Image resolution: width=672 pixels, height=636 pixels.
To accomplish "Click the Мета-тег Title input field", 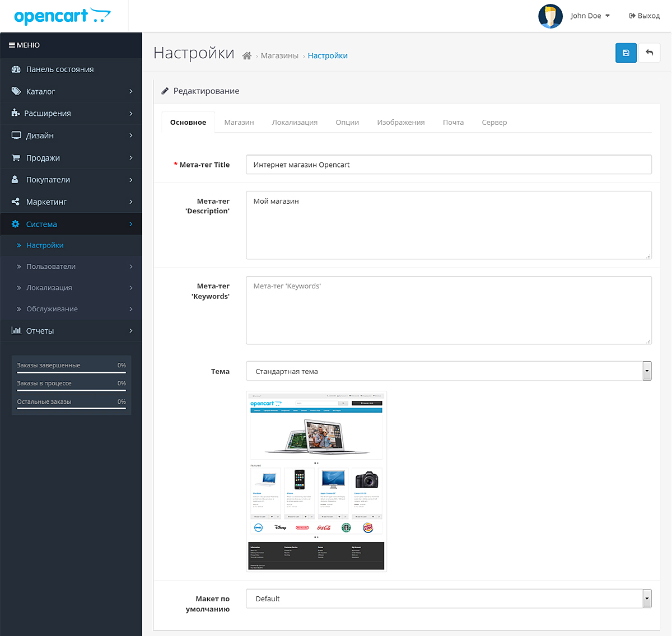I will pyautogui.click(x=449, y=165).
